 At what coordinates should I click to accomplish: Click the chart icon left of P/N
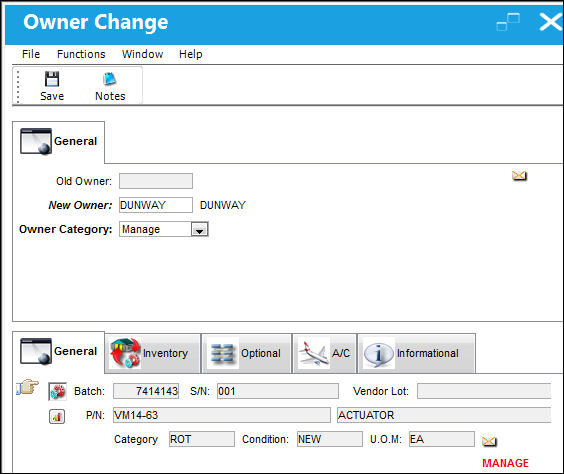click(x=57, y=416)
